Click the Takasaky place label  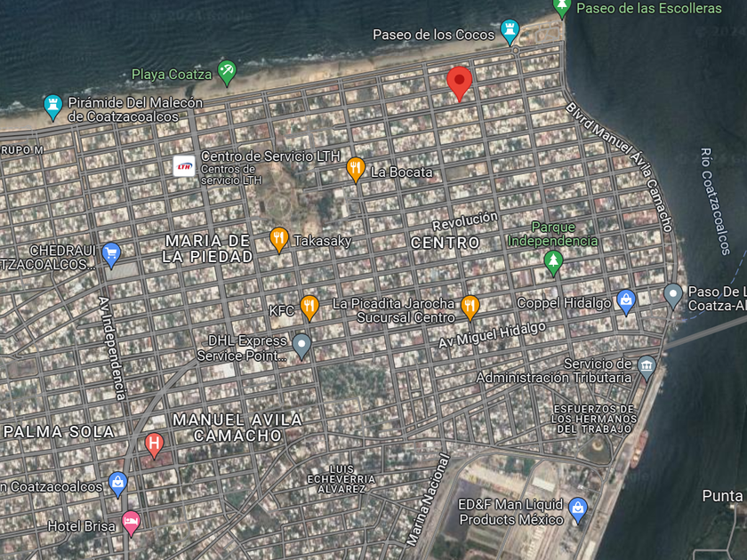[323, 241]
